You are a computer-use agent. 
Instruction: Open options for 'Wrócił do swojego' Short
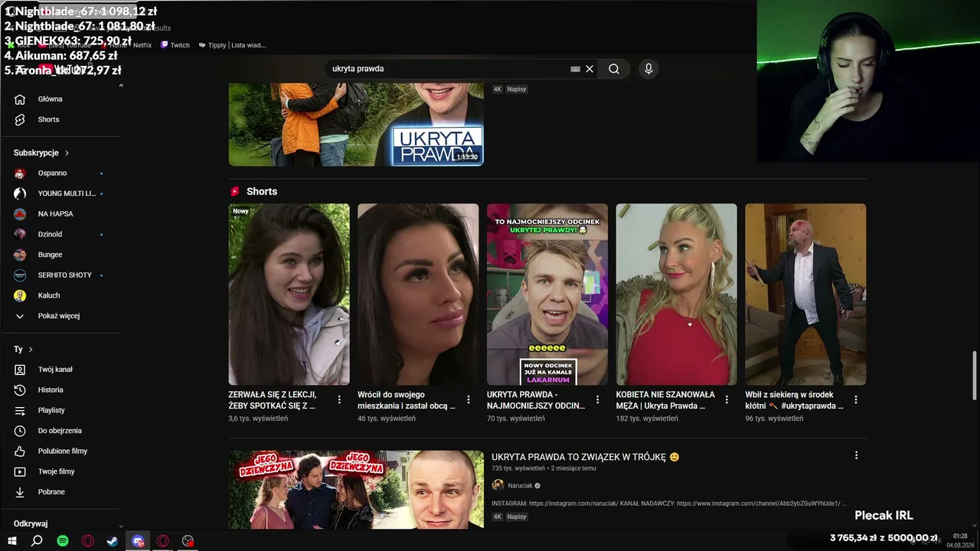coord(469,399)
